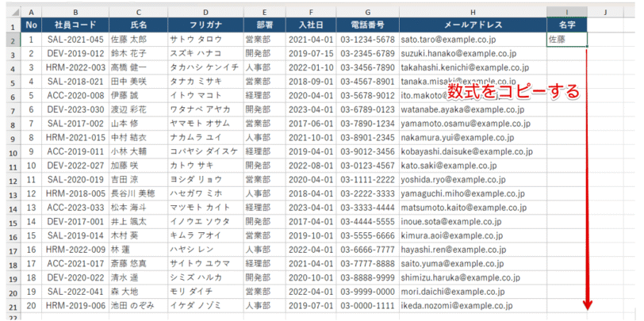Image resolution: width=644 pixels, height=321 pixels.
Task: Select the name cell 佐藤 太郎
Action: pyautogui.click(x=139, y=40)
